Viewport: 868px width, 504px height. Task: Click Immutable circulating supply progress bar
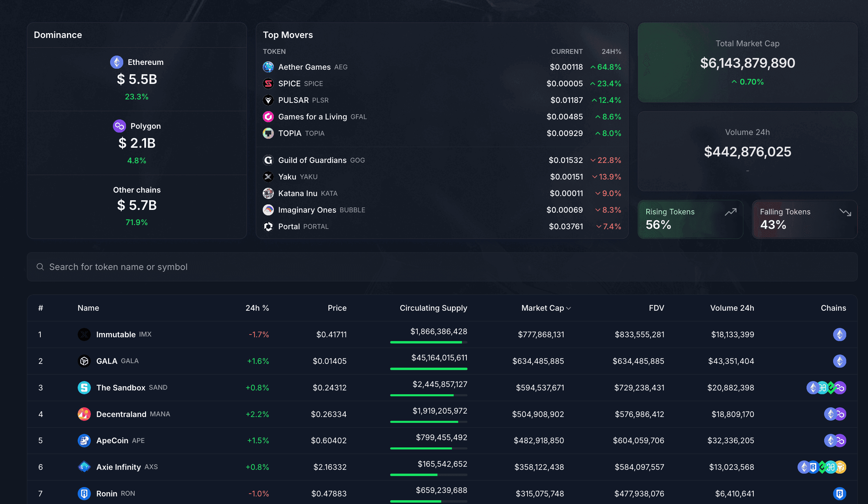tap(428, 342)
